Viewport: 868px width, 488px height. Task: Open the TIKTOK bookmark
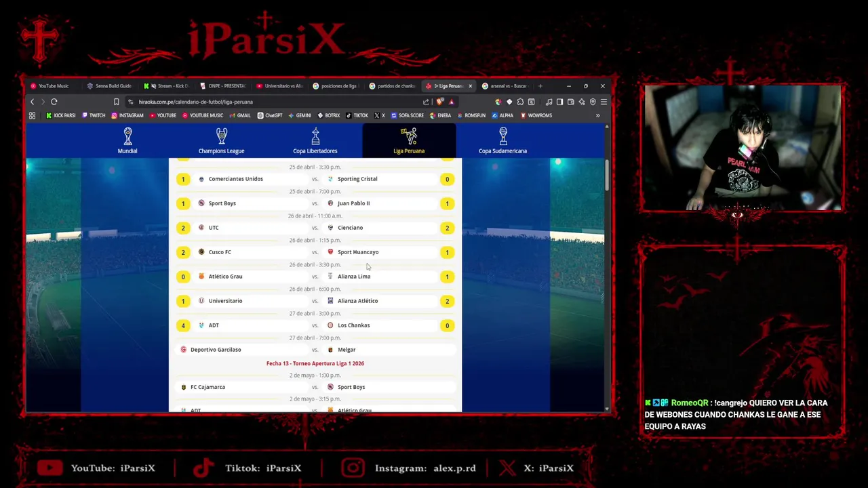pos(357,115)
